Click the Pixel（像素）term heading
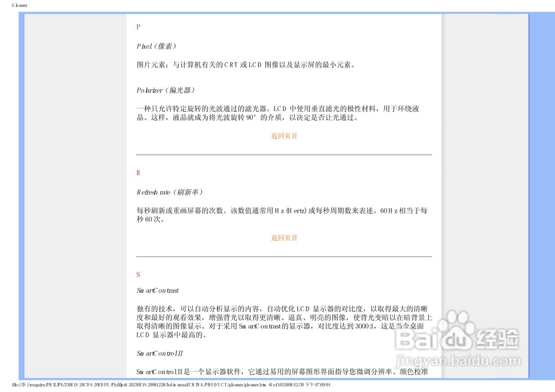 pyautogui.click(x=157, y=46)
